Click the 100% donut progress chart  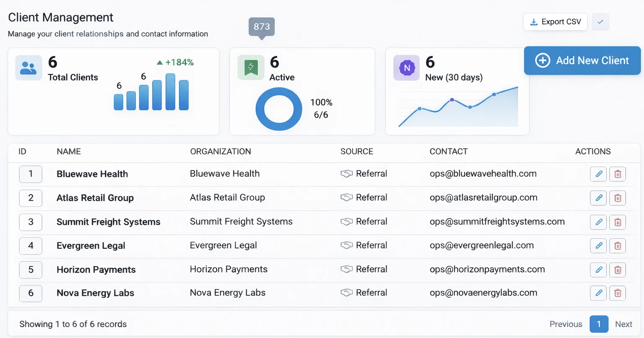tap(279, 109)
